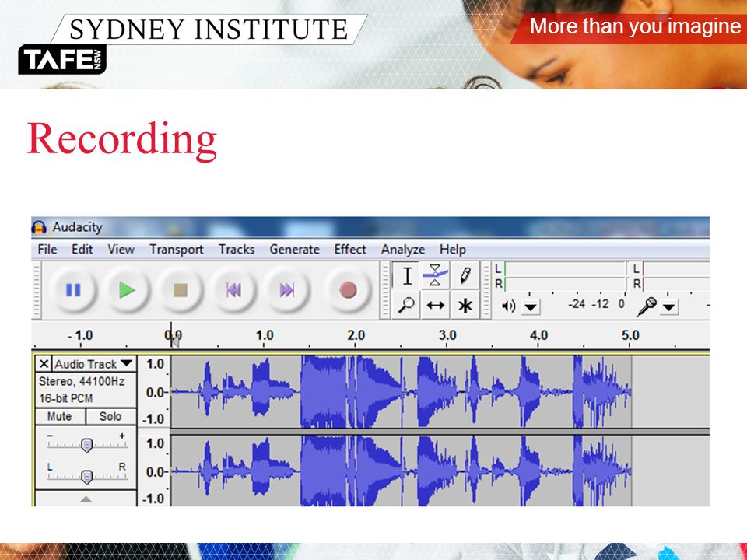Select the Time Shift tool
This screenshot has height=560, width=747.
click(435, 305)
